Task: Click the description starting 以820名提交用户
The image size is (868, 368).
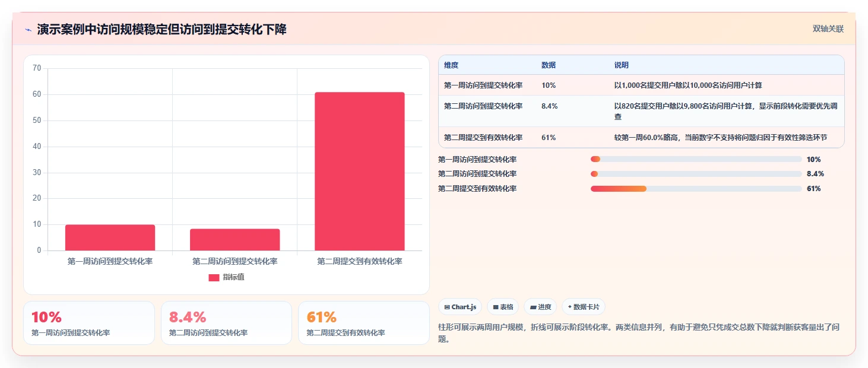Action: tap(726, 112)
